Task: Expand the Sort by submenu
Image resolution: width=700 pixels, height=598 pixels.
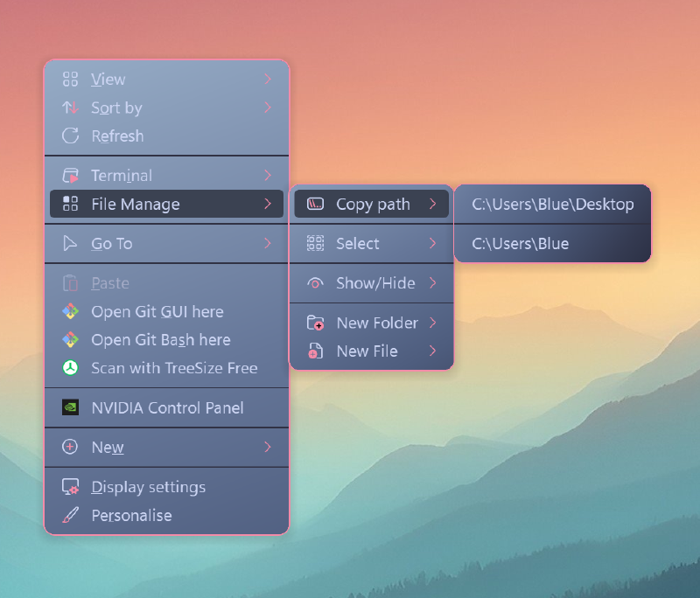Action: (x=270, y=108)
